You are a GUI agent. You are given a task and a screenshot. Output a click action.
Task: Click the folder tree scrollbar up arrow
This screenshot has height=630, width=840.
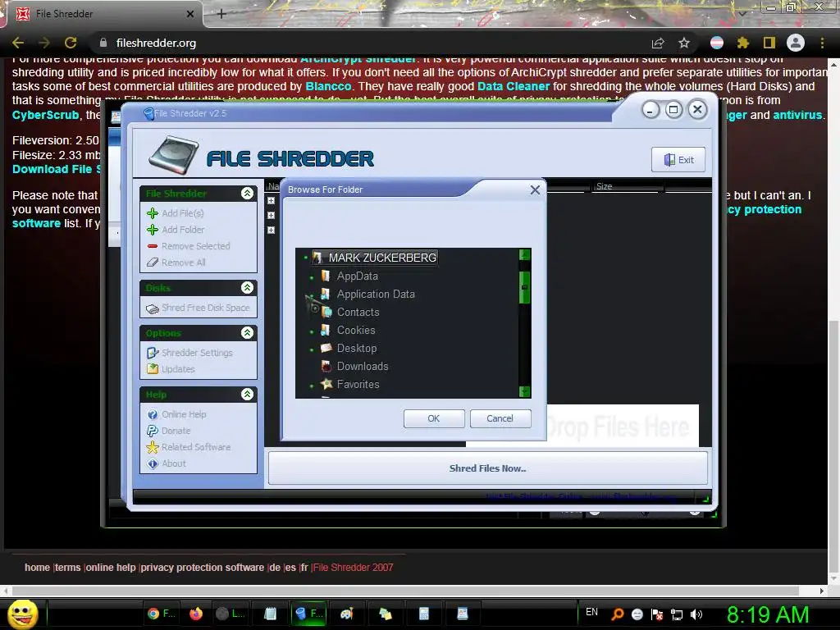524,254
